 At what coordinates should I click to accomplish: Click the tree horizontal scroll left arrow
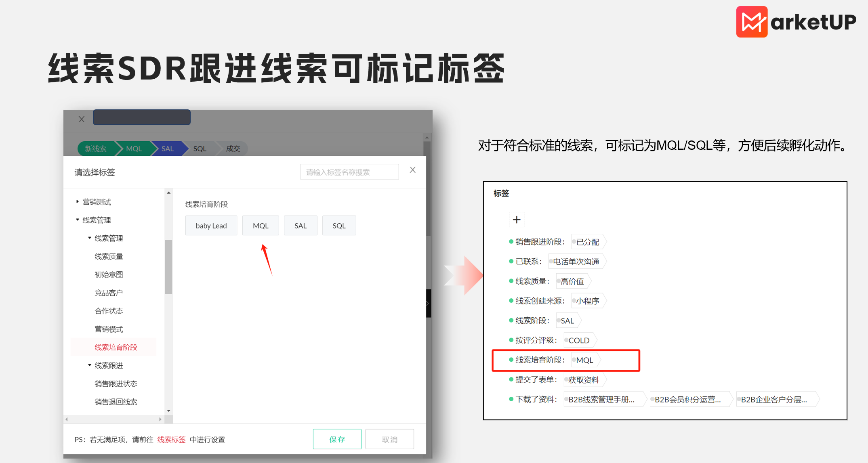[67, 419]
